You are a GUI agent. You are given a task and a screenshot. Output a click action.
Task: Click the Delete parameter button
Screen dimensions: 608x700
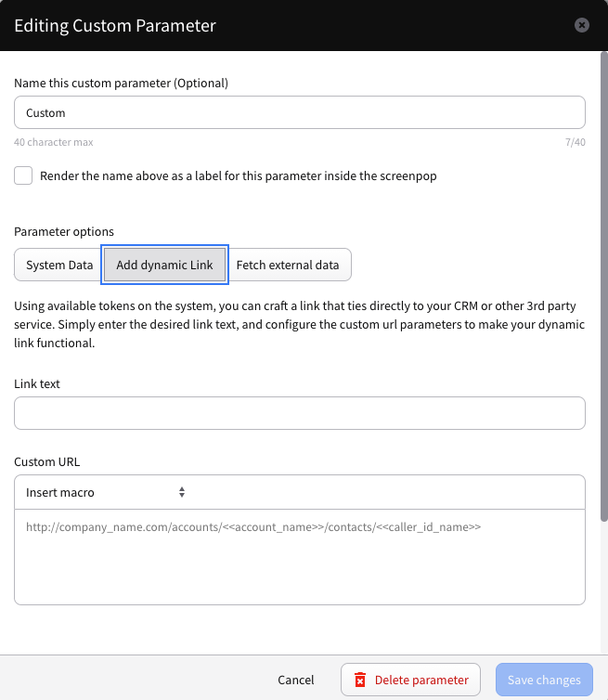click(410, 680)
